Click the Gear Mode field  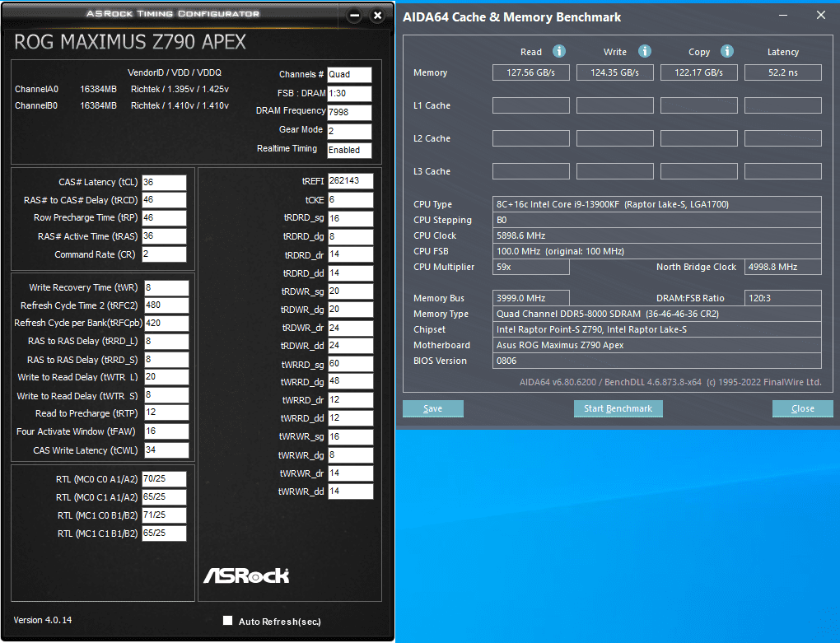click(349, 132)
